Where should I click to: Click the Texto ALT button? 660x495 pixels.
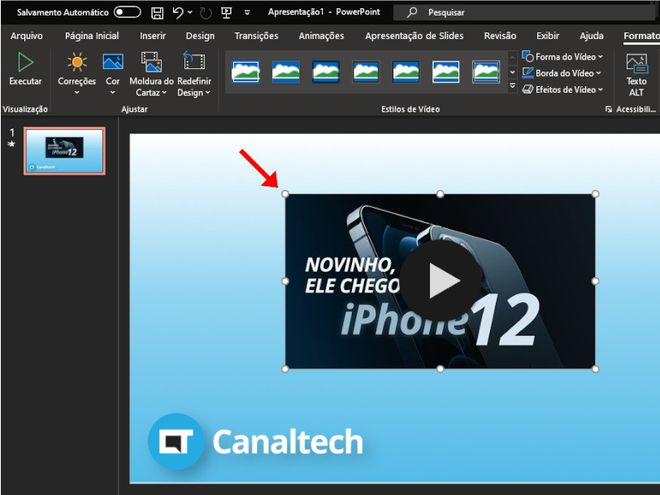(636, 75)
